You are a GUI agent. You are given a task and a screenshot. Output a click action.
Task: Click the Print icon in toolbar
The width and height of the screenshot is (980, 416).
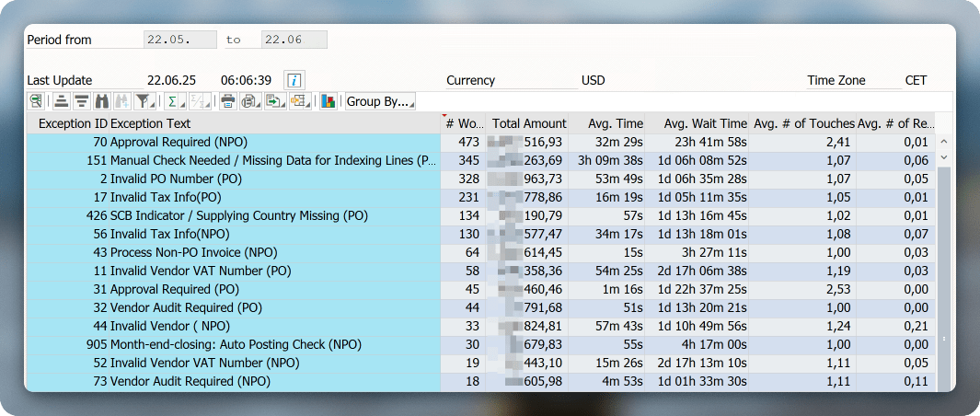228,101
